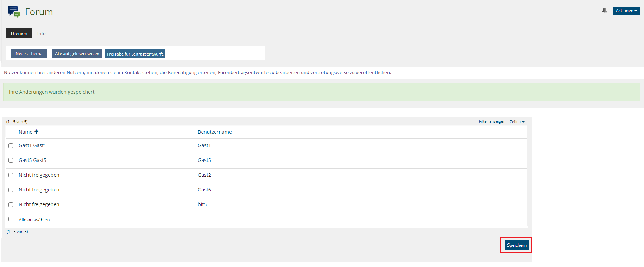Open the Aktionen dropdown menu

(626, 11)
